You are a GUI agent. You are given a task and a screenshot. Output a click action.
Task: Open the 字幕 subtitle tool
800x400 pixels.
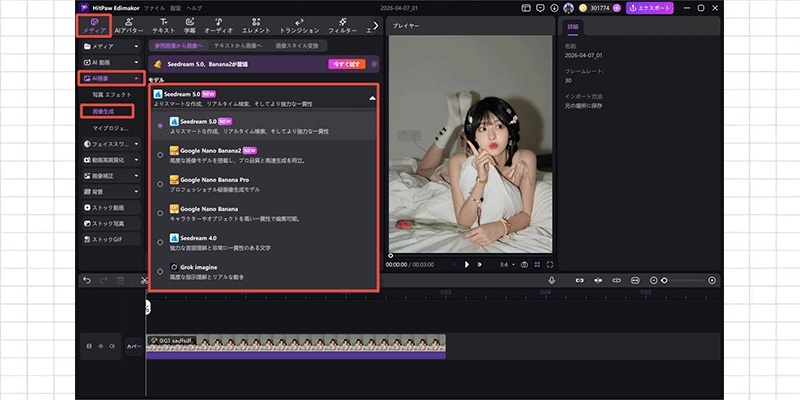(190, 26)
